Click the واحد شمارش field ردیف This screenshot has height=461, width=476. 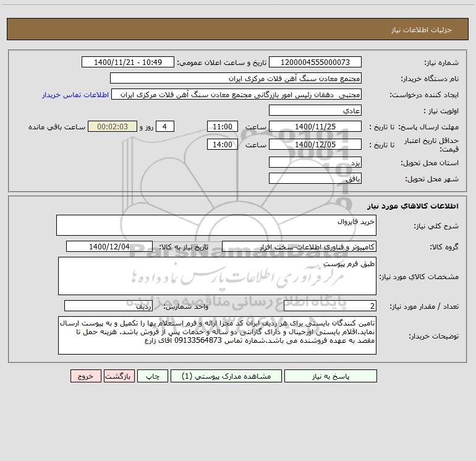coord(108,306)
